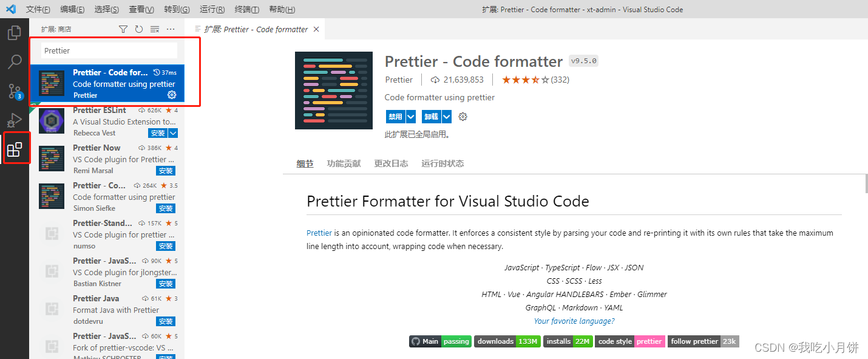Image resolution: width=868 pixels, height=359 pixels.
Task: Switch to the 细节 tab
Action: 305,163
